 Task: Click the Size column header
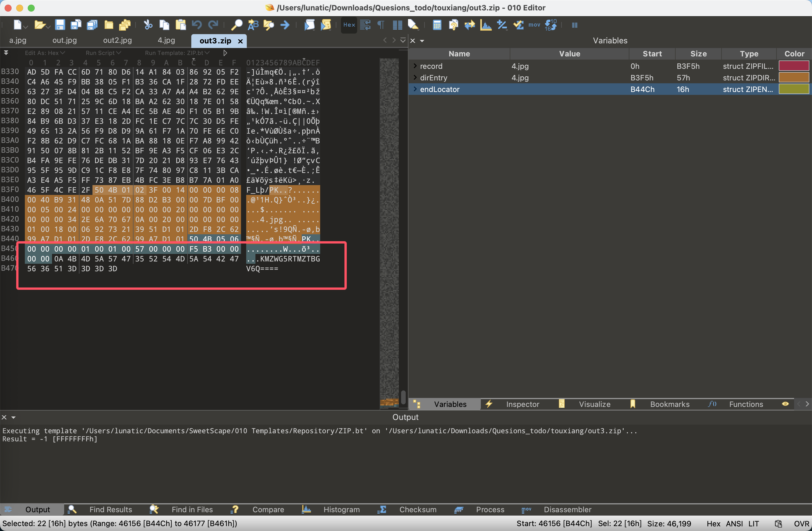tap(698, 54)
